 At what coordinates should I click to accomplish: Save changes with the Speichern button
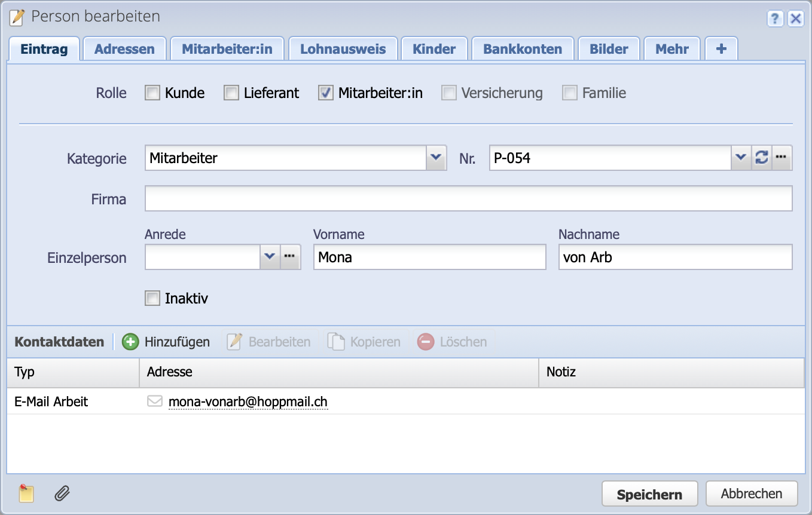click(649, 493)
